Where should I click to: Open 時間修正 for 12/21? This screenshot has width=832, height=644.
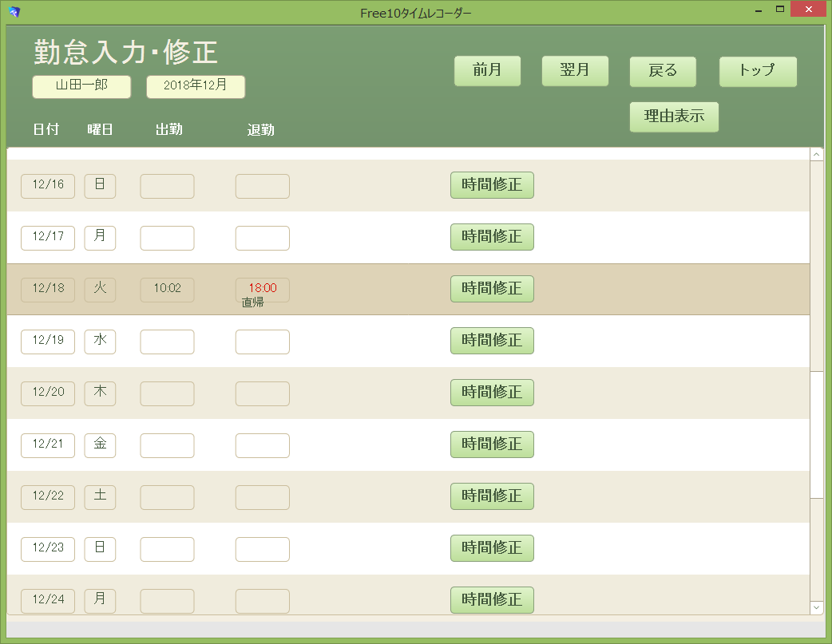(x=492, y=444)
